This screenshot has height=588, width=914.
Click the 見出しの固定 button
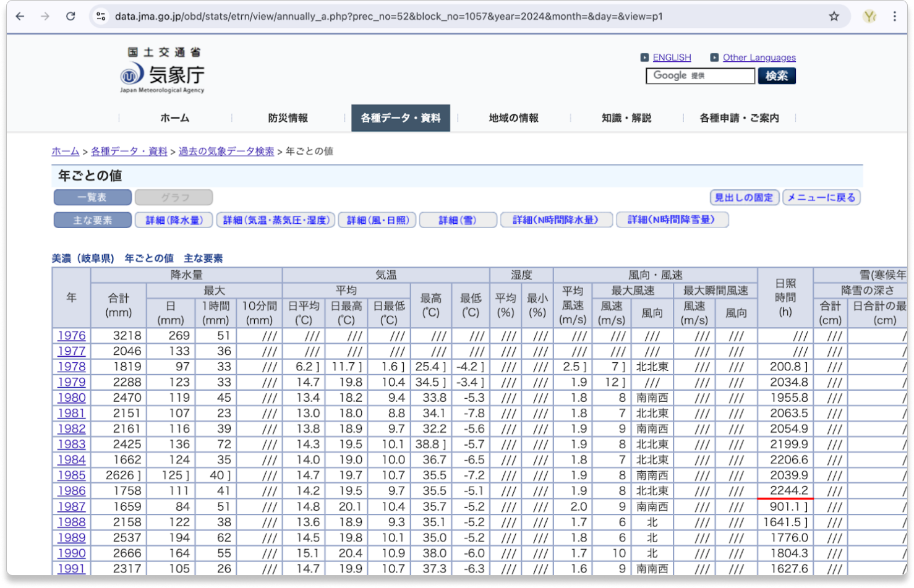click(x=744, y=198)
